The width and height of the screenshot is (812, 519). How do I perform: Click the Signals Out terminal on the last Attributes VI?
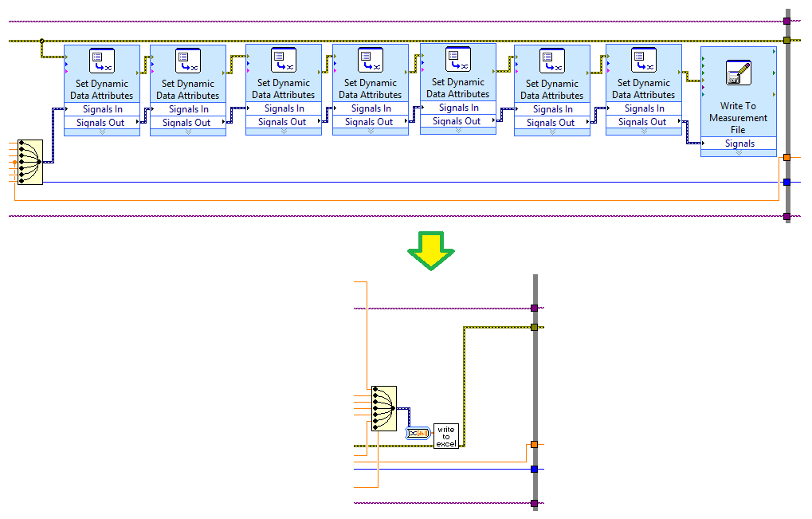pyautogui.click(x=644, y=122)
